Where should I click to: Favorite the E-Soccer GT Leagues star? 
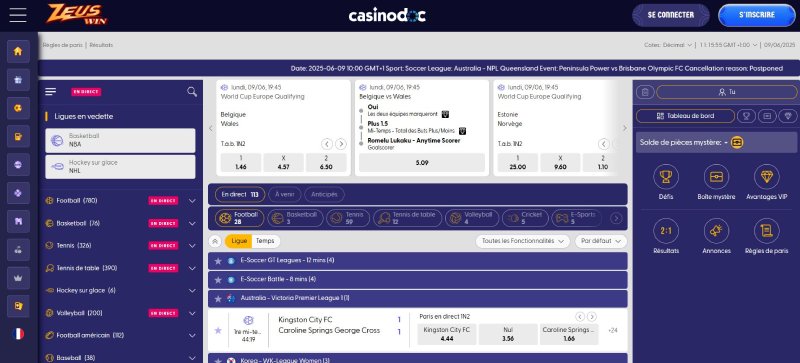coord(218,261)
